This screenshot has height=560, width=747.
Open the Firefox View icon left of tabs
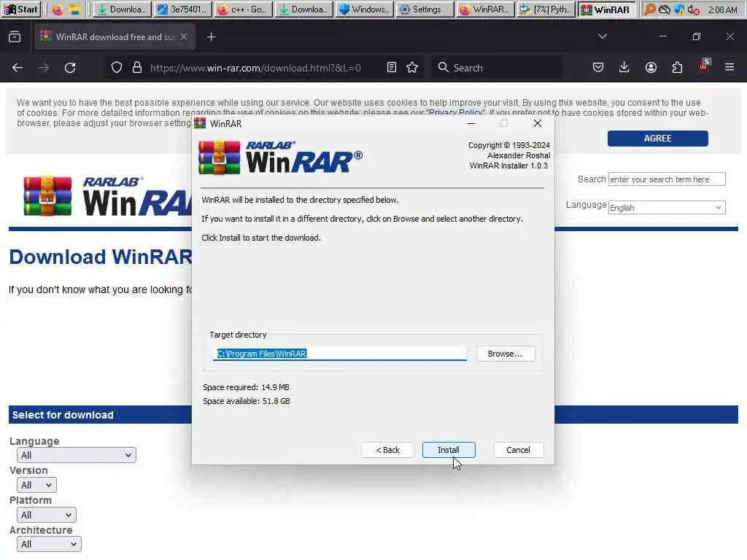(x=15, y=36)
